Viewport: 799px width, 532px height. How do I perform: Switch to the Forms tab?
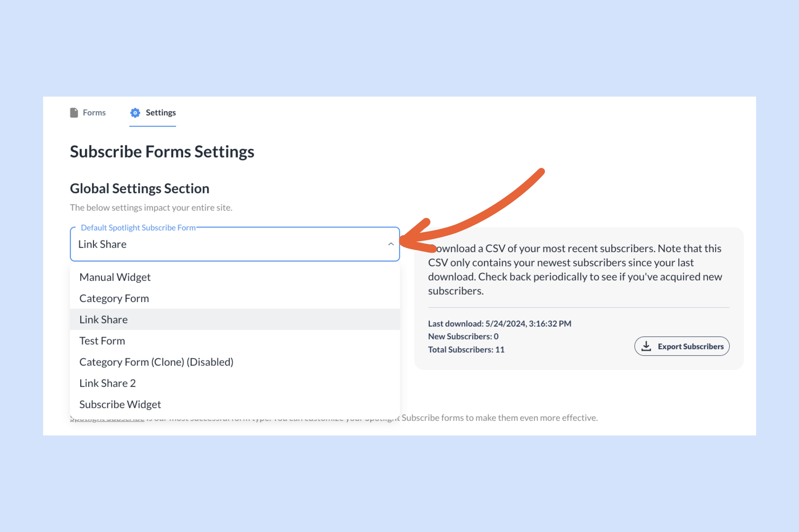click(94, 112)
